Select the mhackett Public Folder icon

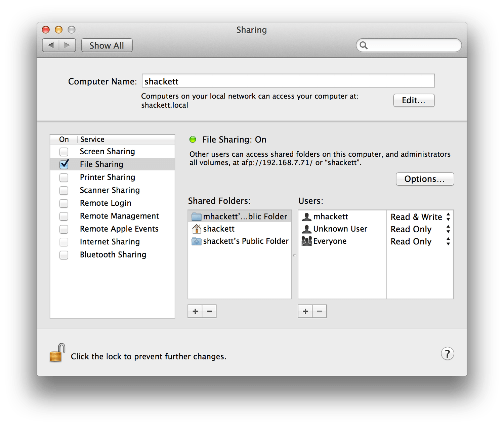(x=197, y=217)
